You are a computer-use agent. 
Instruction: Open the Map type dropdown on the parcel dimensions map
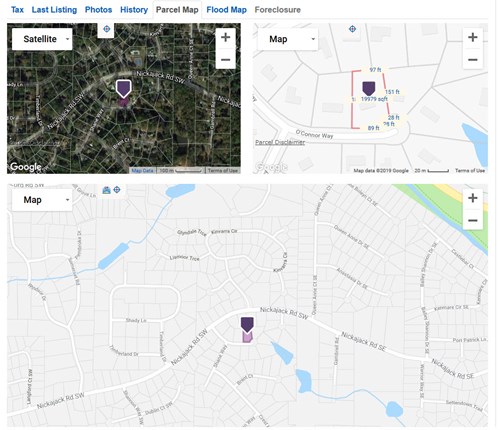(x=288, y=39)
